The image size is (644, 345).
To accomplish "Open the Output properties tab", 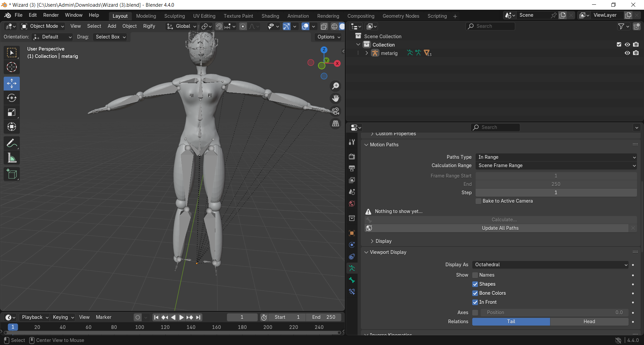I will coord(352,168).
